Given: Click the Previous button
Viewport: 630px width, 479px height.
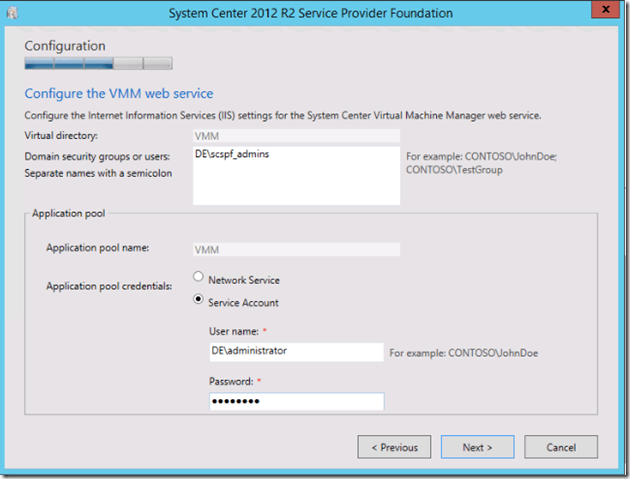Looking at the screenshot, I should (394, 447).
